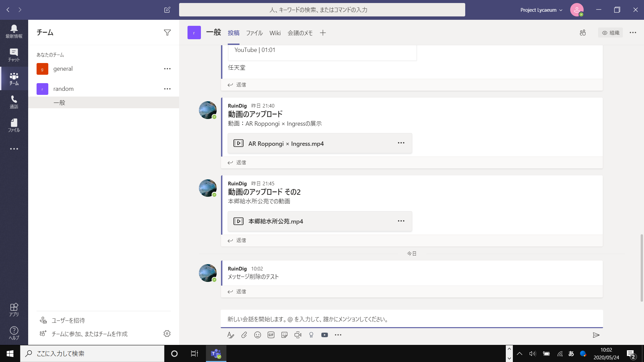Screen dimensions: 644x362
Task: Insert an emoji into the message
Action: (258, 335)
